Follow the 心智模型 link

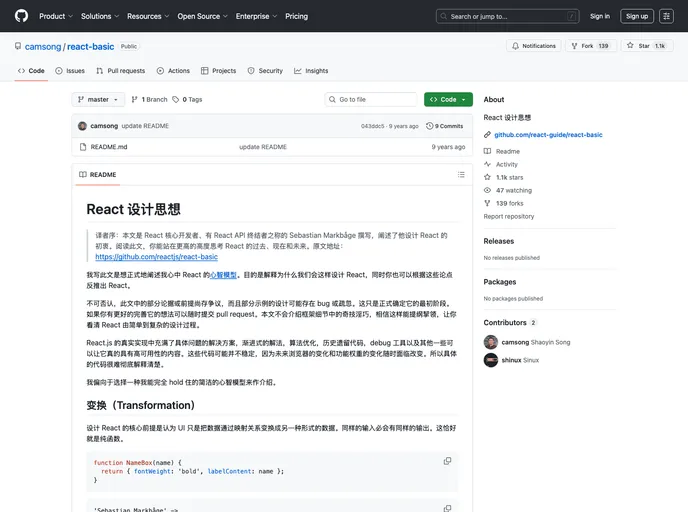[224, 275]
